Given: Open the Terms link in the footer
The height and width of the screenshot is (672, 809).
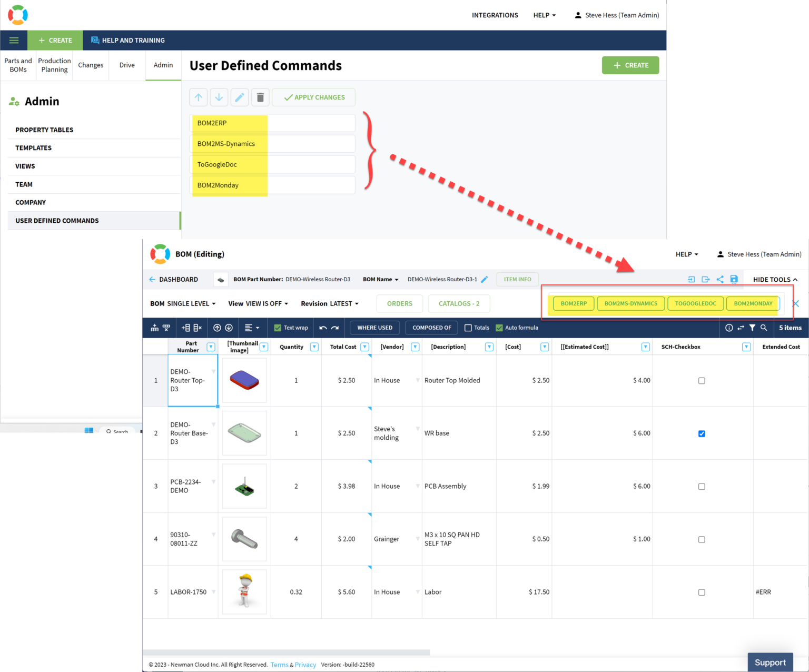Looking at the screenshot, I should point(279,665).
